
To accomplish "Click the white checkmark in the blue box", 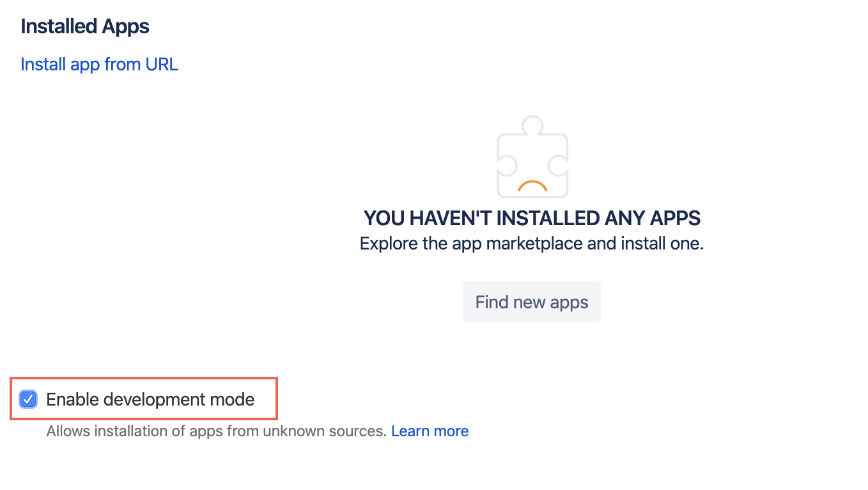I will click(x=28, y=399).
